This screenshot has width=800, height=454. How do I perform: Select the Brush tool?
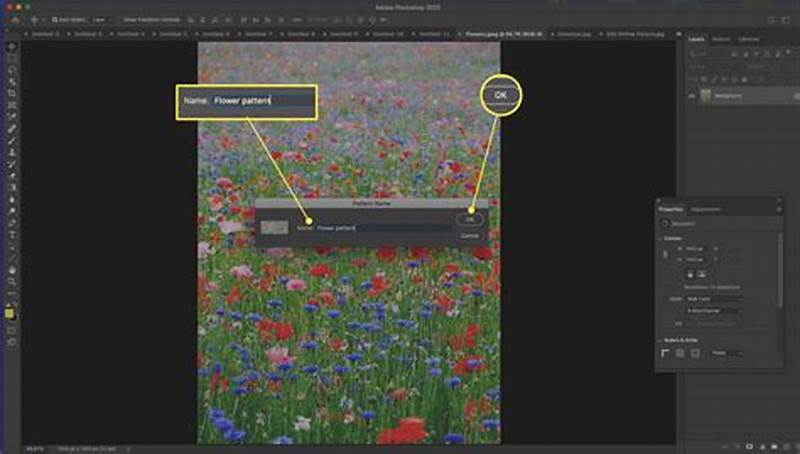pos(12,140)
